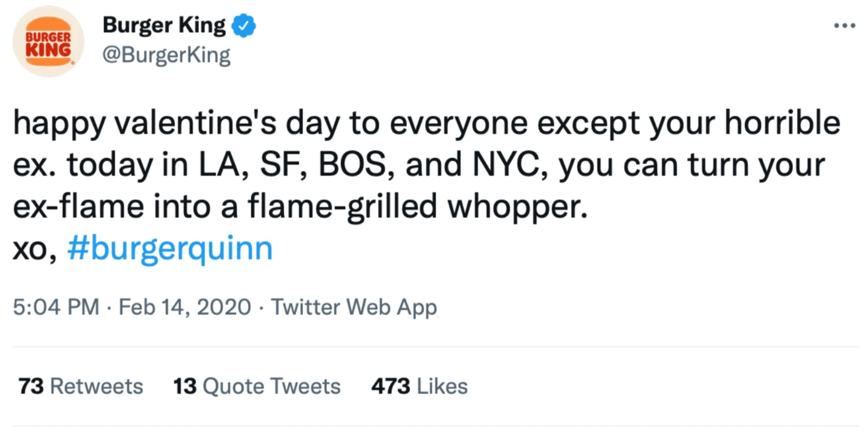The width and height of the screenshot is (868, 432).
Task: Click the Burger King display name
Action: pyautogui.click(x=164, y=25)
